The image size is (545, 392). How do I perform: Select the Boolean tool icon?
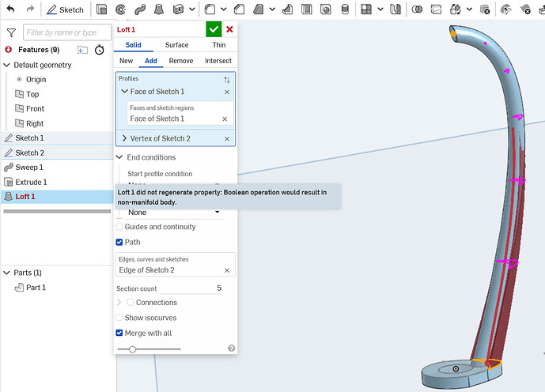pyautogui.click(x=417, y=9)
